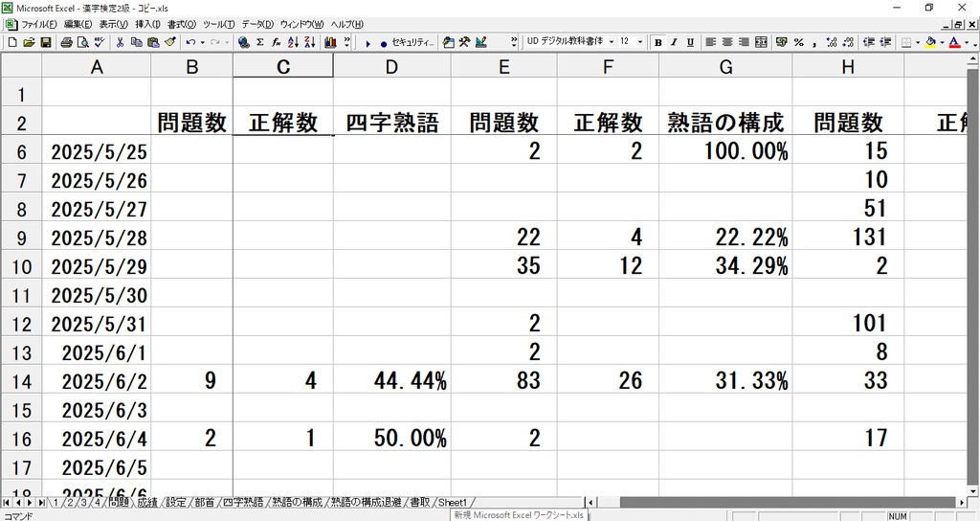Open the 表示(V) menu
Viewport: 980px width, 521px height.
pyautogui.click(x=113, y=24)
